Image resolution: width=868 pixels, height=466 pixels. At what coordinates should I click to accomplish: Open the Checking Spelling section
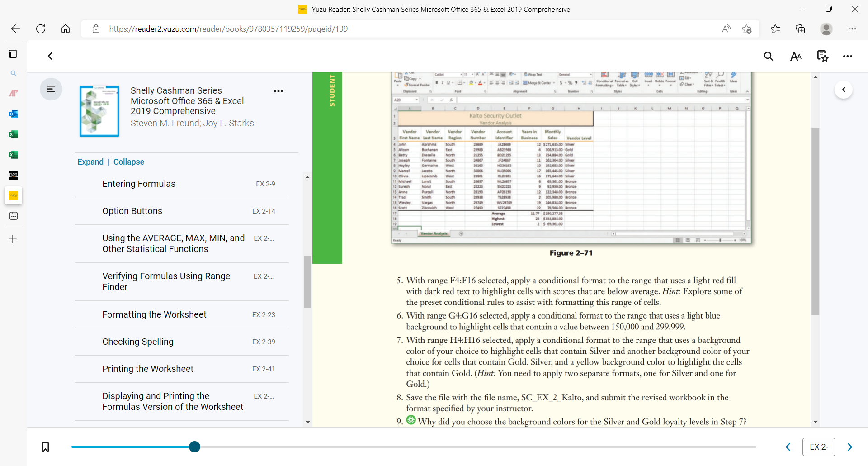[x=182, y=342]
